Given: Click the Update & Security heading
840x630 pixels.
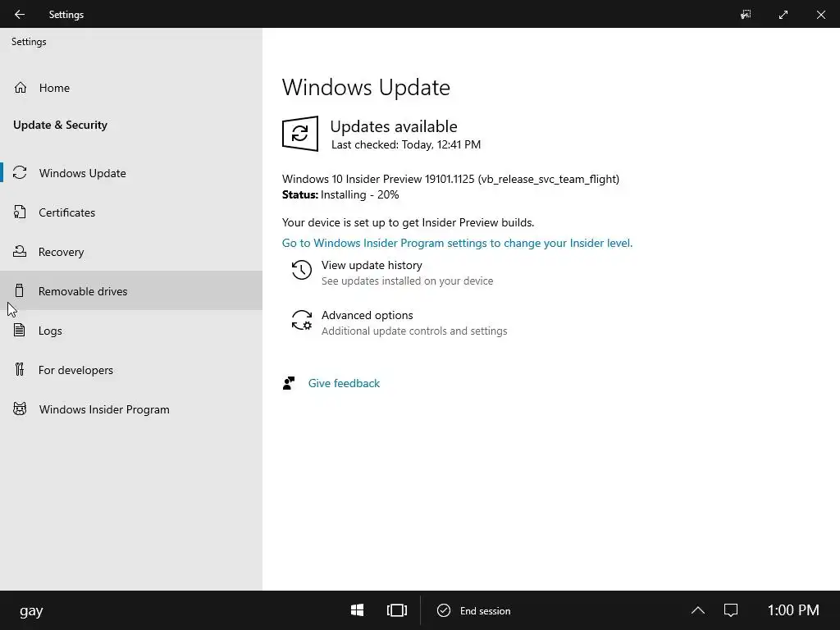Looking at the screenshot, I should pos(60,125).
